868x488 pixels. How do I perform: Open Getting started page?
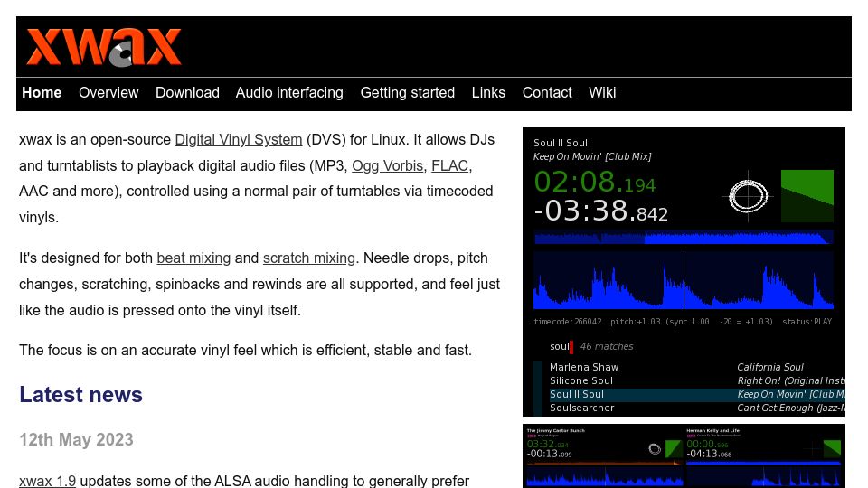tap(408, 92)
